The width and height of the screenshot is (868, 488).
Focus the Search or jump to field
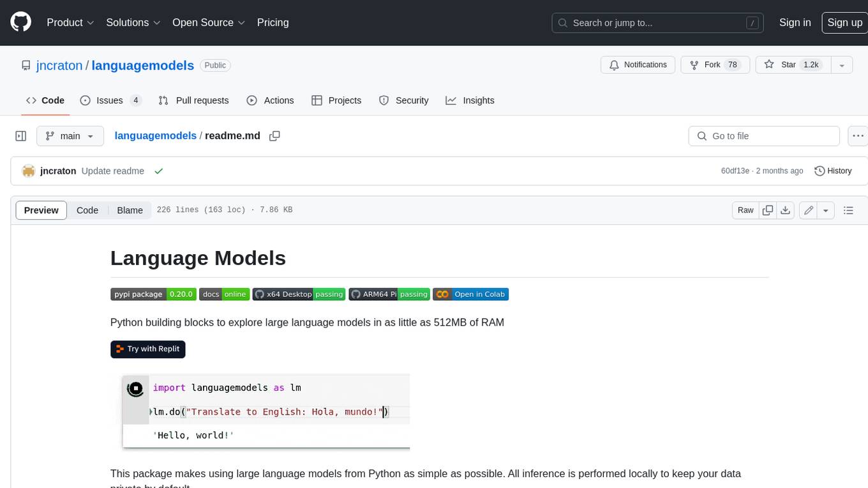658,23
